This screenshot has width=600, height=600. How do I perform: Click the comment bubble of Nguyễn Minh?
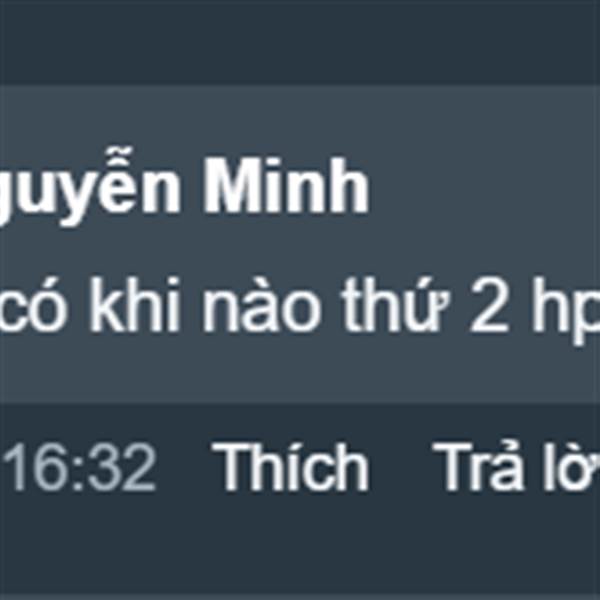[300, 245]
